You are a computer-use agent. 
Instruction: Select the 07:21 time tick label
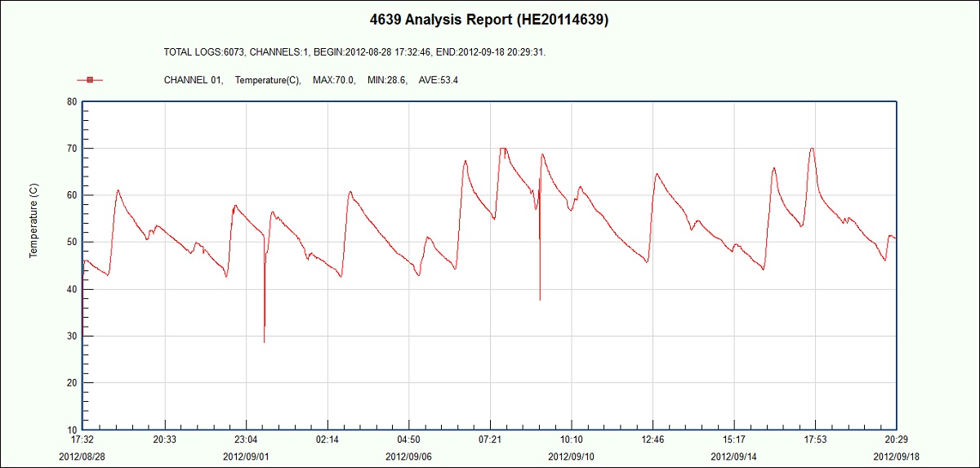(x=490, y=439)
